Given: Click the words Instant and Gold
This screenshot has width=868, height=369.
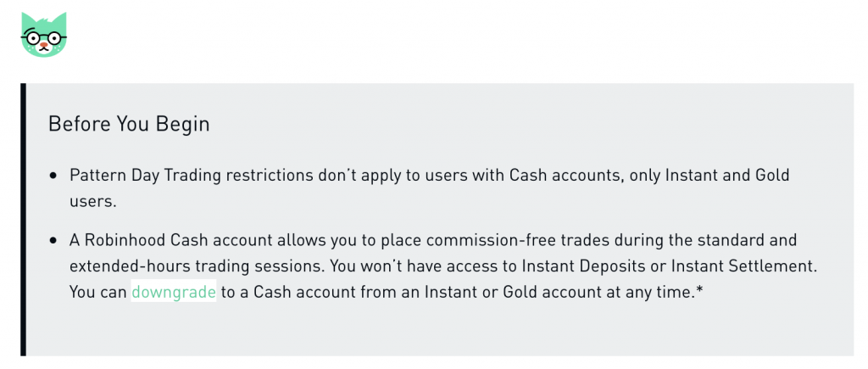Looking at the screenshot, I should 726,176.
